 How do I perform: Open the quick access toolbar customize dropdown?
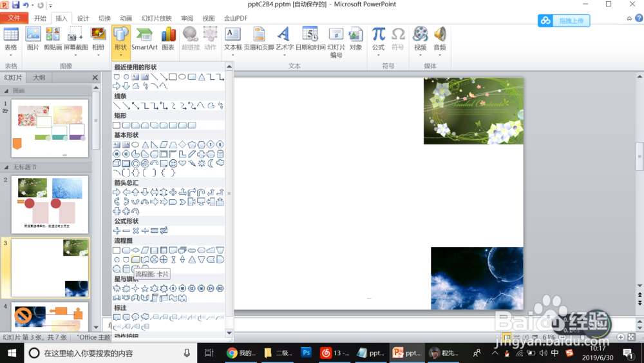click(x=50, y=5)
